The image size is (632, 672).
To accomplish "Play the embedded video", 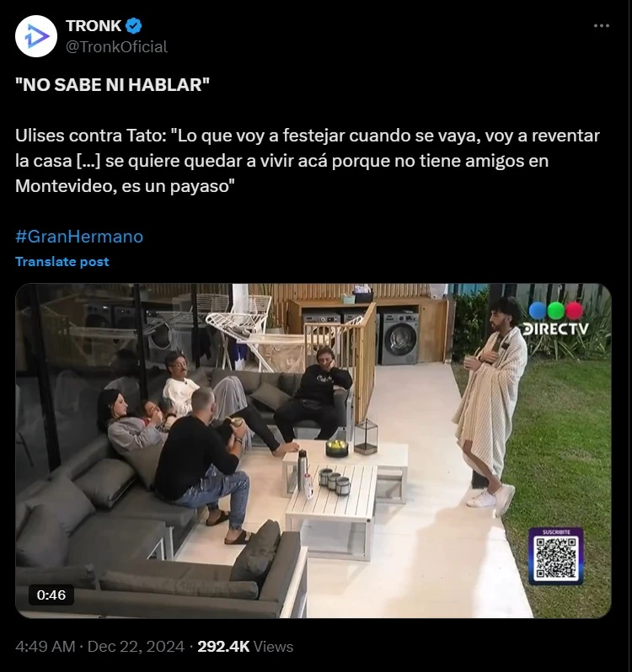I will (x=313, y=451).
